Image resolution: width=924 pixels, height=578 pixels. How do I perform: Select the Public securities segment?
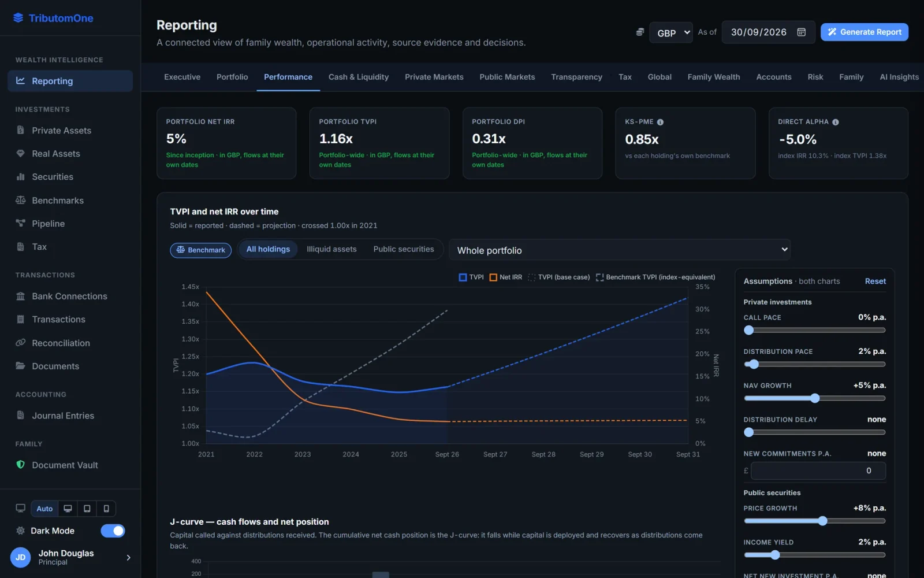coord(404,249)
